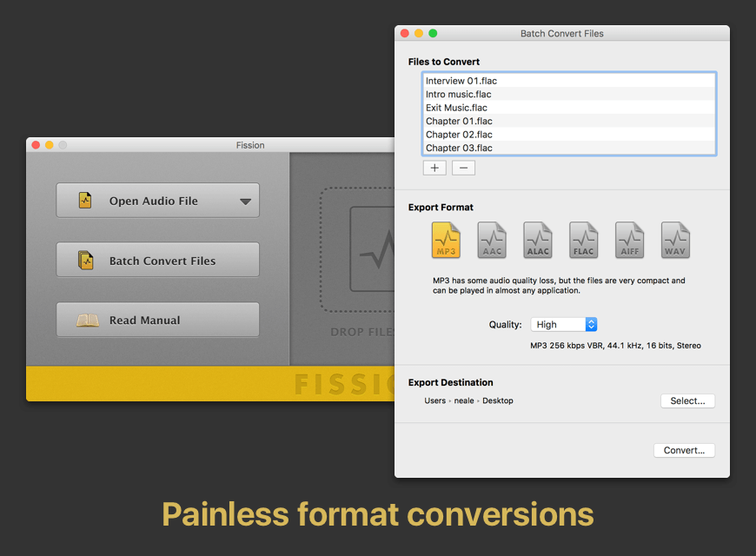This screenshot has width=756, height=556.
Task: Select the MP3 export format icon
Action: pyautogui.click(x=446, y=240)
